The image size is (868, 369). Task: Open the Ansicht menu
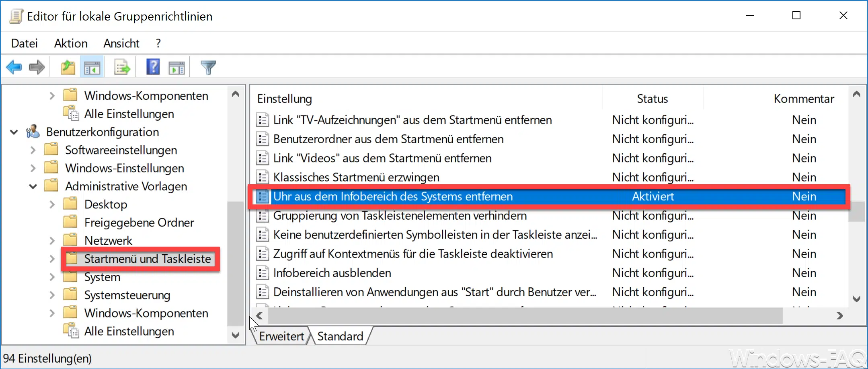coord(121,43)
